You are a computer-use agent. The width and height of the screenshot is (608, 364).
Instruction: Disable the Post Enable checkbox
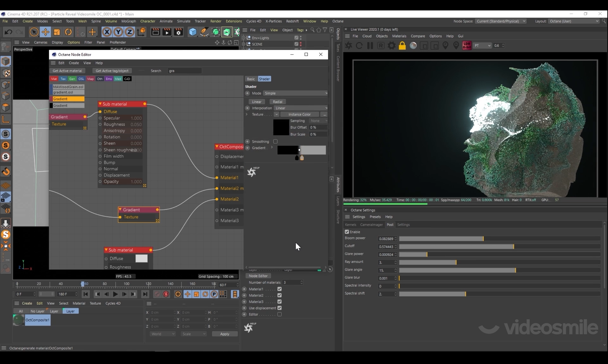347,232
